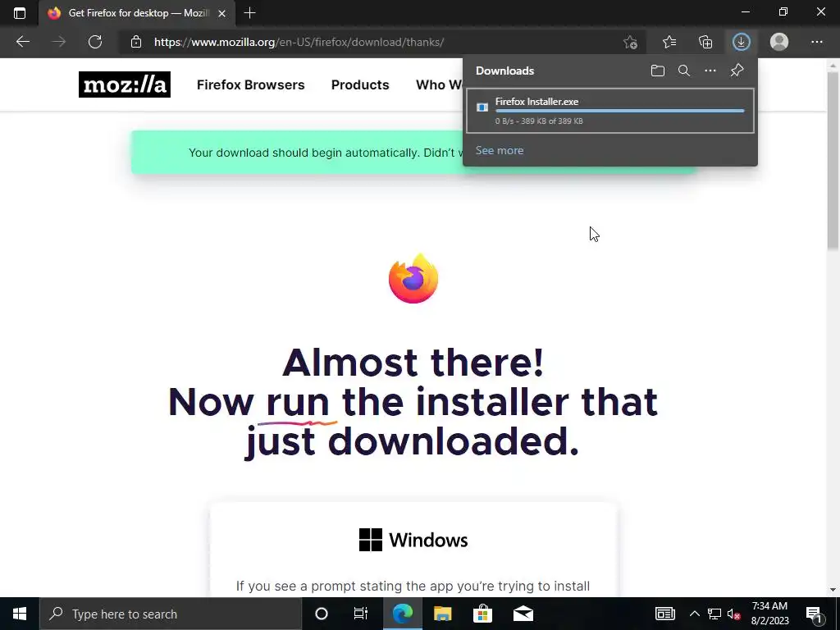
Task: Open network status tray icon
Action: [x=714, y=614]
